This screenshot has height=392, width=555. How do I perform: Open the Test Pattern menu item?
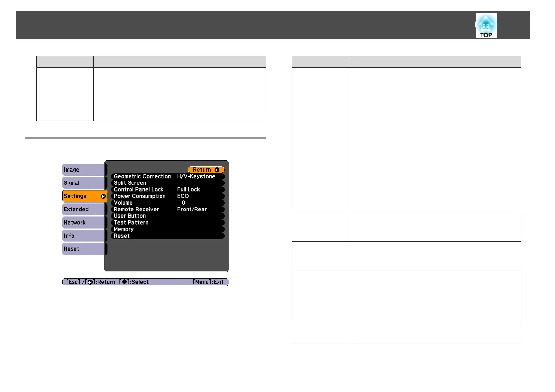coord(168,222)
